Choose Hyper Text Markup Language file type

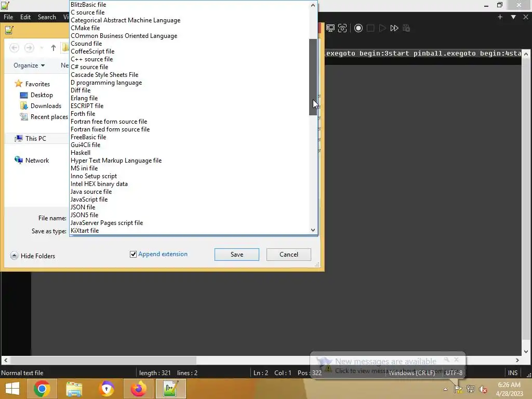(189, 161)
